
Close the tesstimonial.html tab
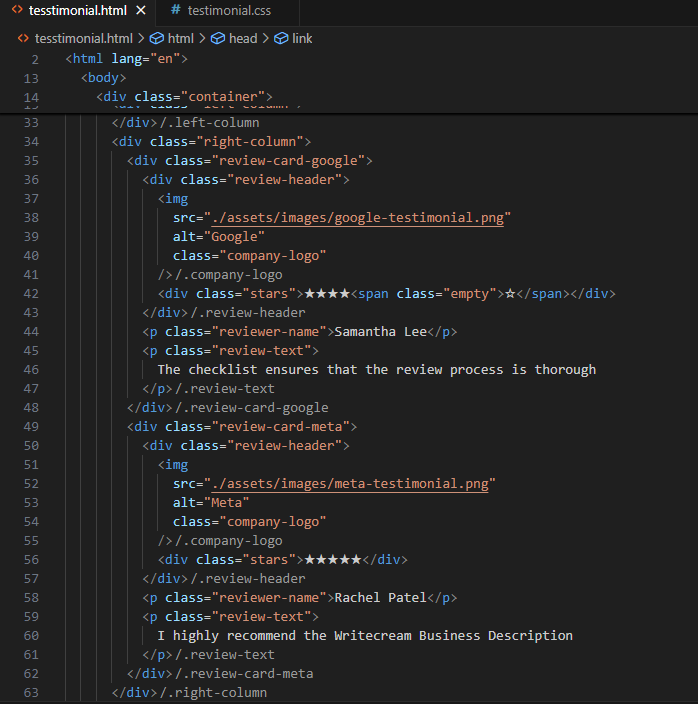pyautogui.click(x=141, y=10)
